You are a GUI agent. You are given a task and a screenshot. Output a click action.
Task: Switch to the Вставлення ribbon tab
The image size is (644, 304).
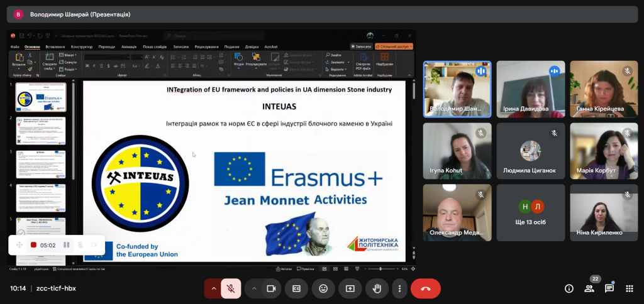(x=55, y=46)
